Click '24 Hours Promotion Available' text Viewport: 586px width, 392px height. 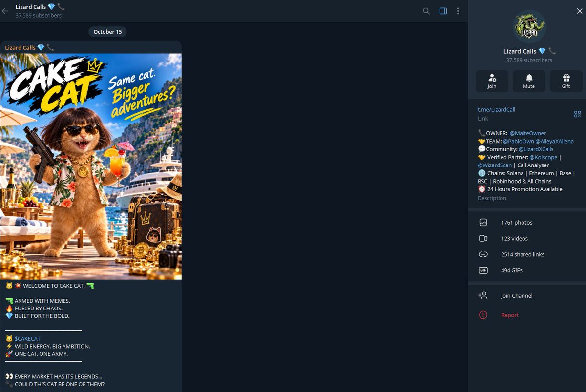[524, 189]
